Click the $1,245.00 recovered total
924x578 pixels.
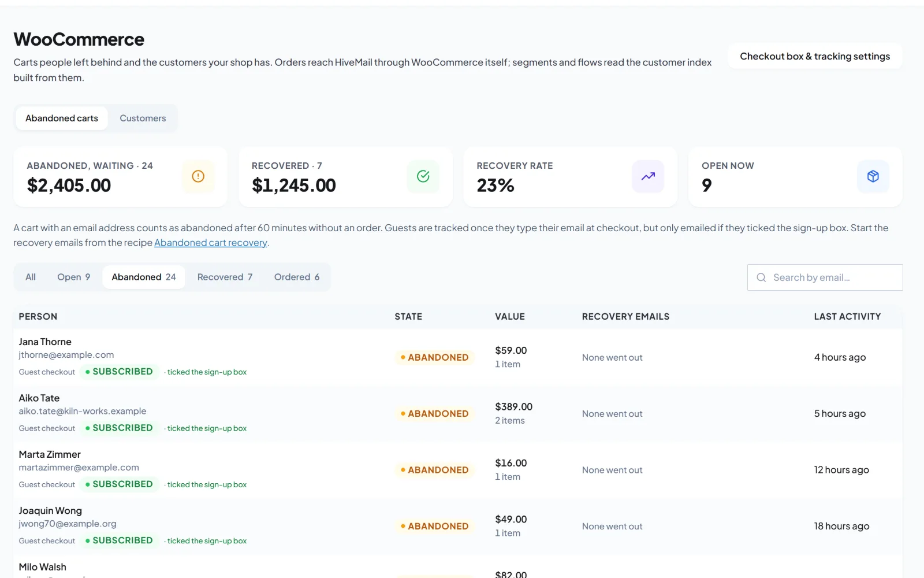pos(294,186)
